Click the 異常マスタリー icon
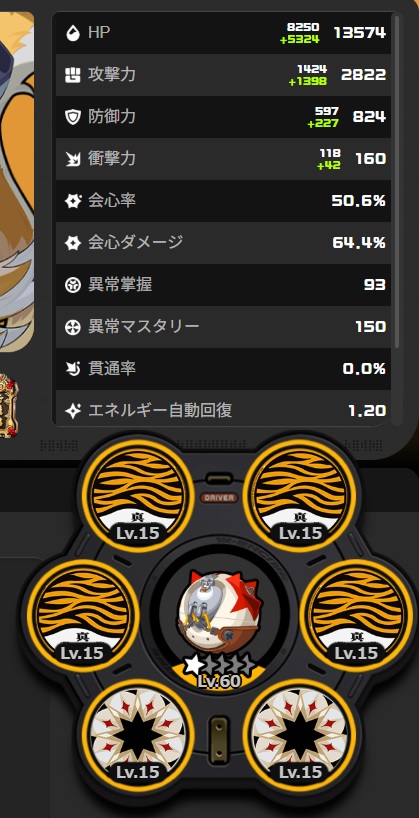 coord(73,327)
